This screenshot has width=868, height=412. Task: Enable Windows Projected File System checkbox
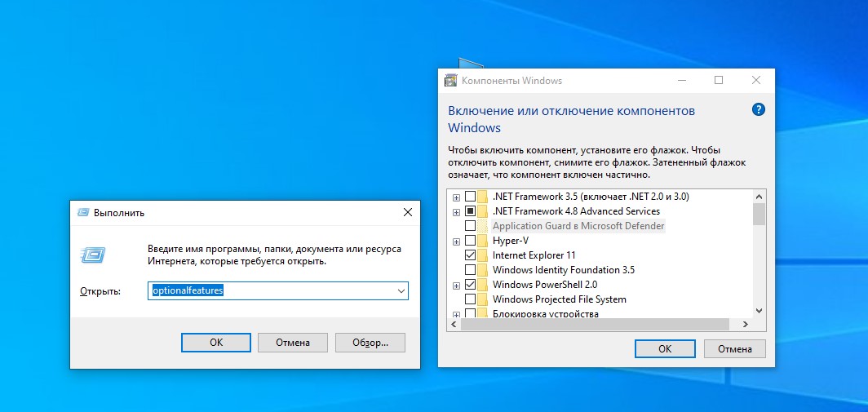[470, 299]
